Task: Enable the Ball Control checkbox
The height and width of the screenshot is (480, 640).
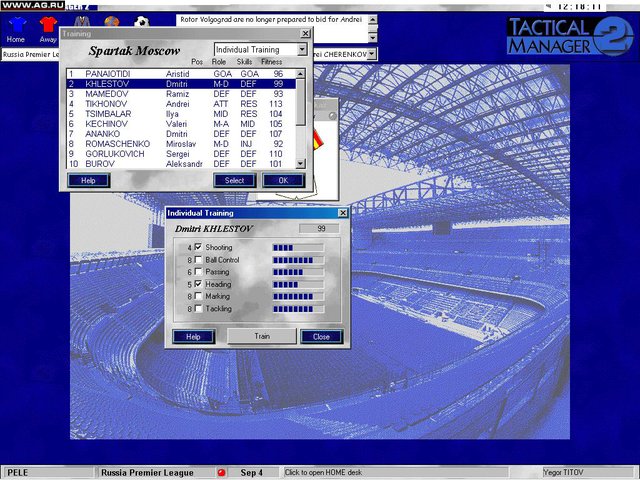Action: (x=198, y=259)
